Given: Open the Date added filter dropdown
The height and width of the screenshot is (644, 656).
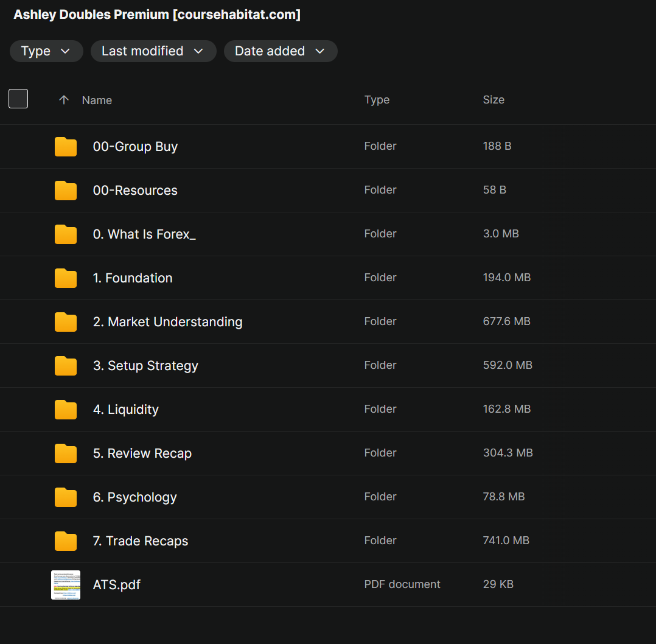Looking at the screenshot, I should point(281,51).
